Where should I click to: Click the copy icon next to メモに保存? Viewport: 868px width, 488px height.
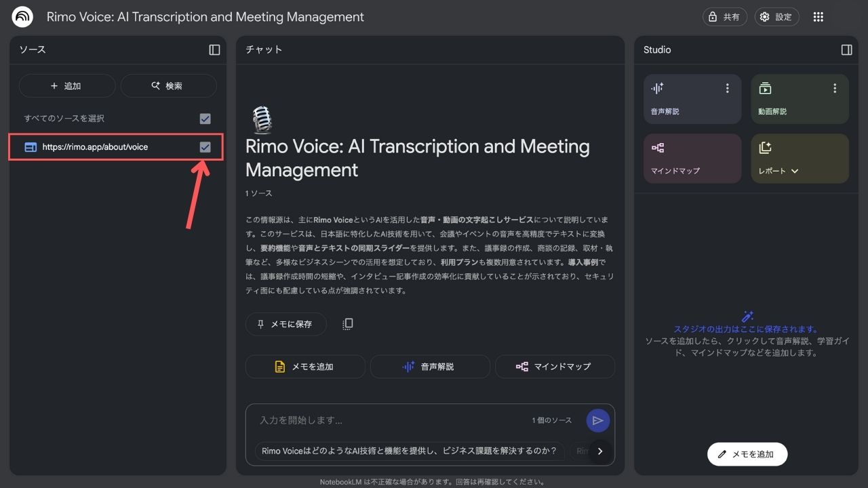coord(348,324)
